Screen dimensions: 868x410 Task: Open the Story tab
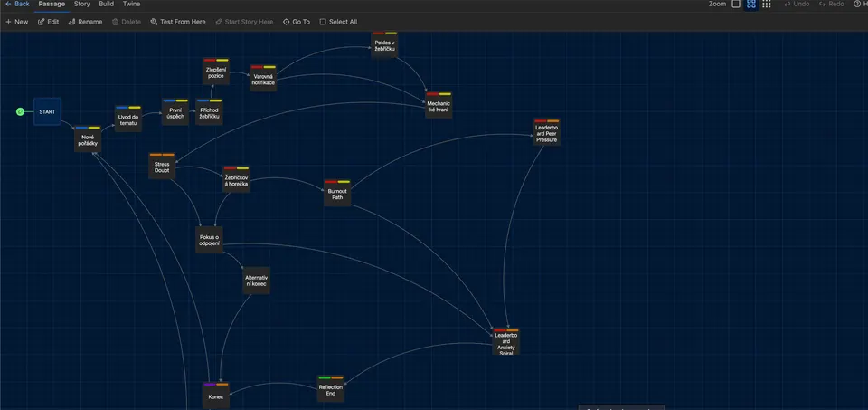point(82,4)
